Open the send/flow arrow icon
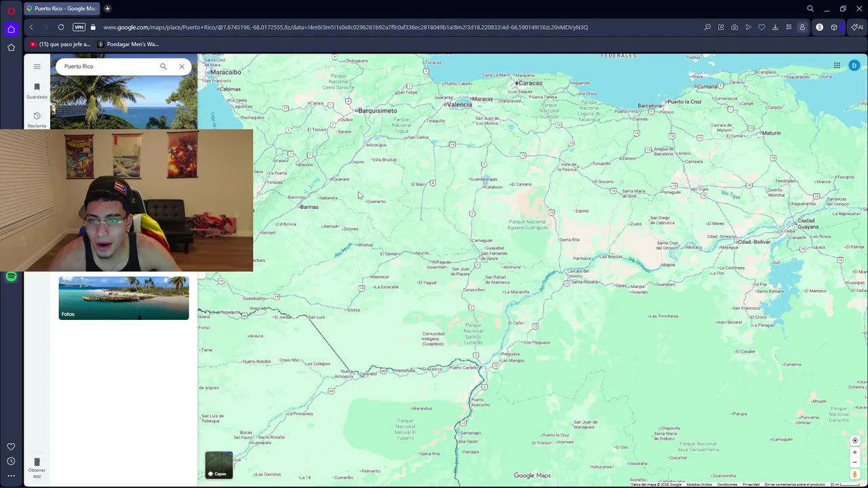The width and height of the screenshot is (868, 488). (x=748, y=27)
